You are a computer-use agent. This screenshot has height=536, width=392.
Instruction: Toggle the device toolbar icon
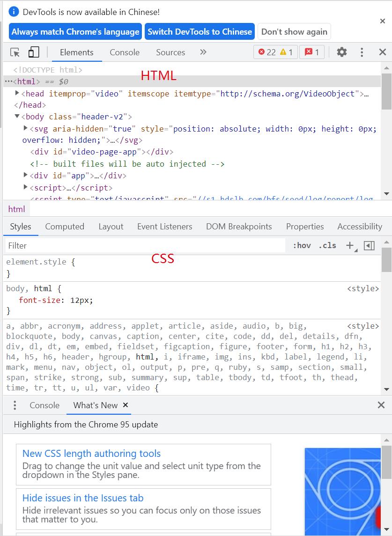[33, 52]
